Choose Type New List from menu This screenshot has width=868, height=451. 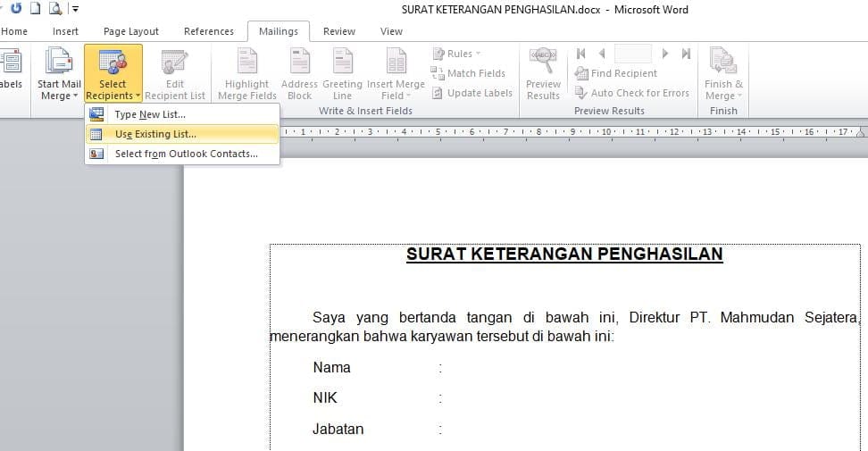(150, 114)
